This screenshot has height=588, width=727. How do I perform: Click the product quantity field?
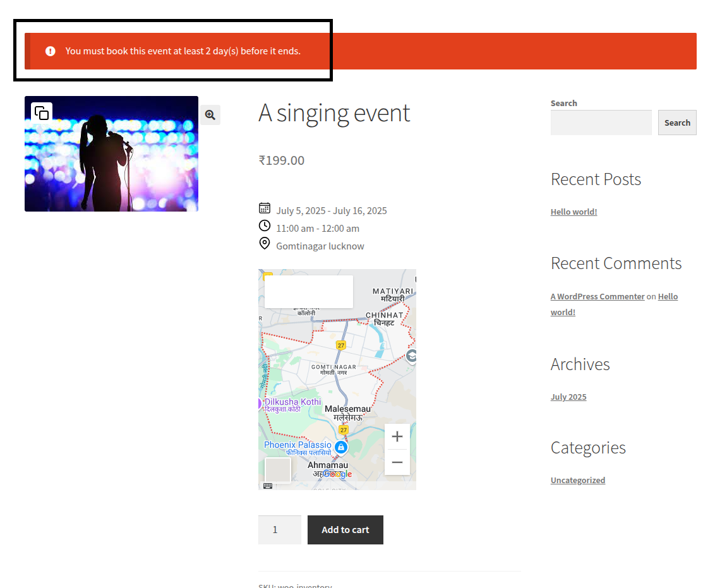pyautogui.click(x=280, y=529)
